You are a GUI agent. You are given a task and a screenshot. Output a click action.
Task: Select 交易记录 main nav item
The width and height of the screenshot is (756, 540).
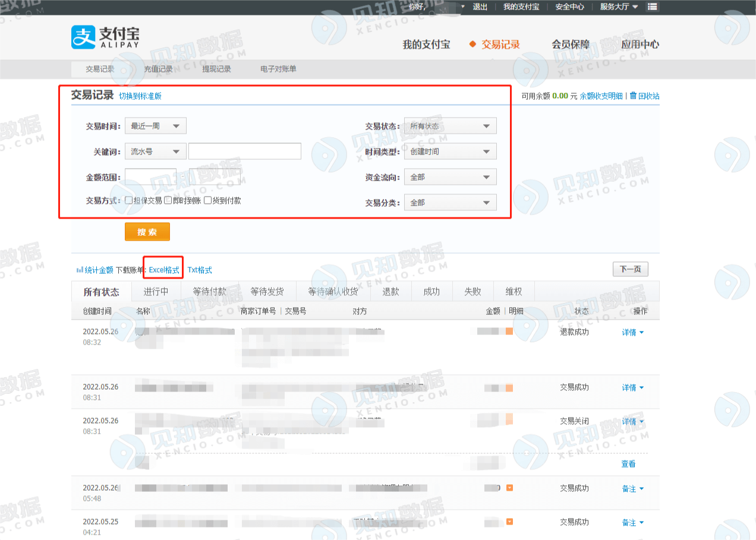(x=500, y=45)
